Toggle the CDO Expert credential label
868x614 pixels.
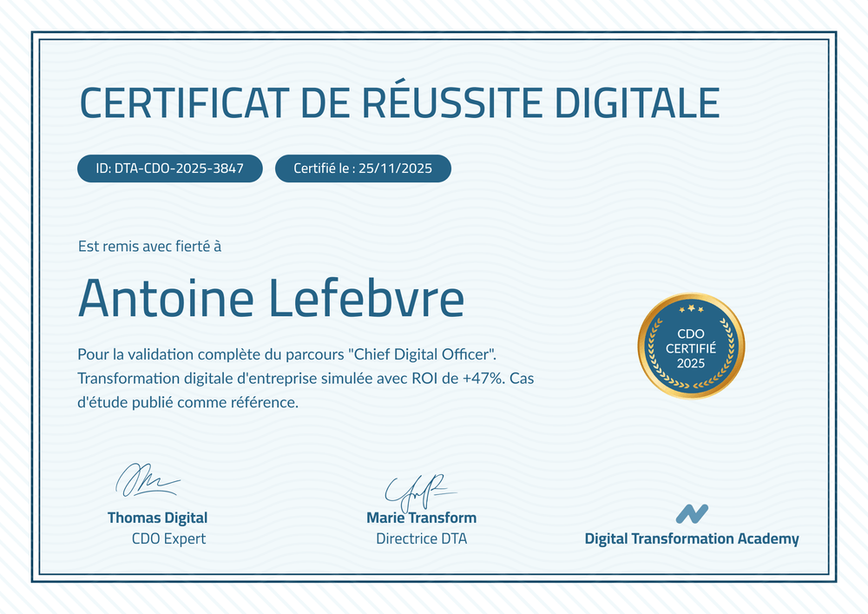pos(167,538)
